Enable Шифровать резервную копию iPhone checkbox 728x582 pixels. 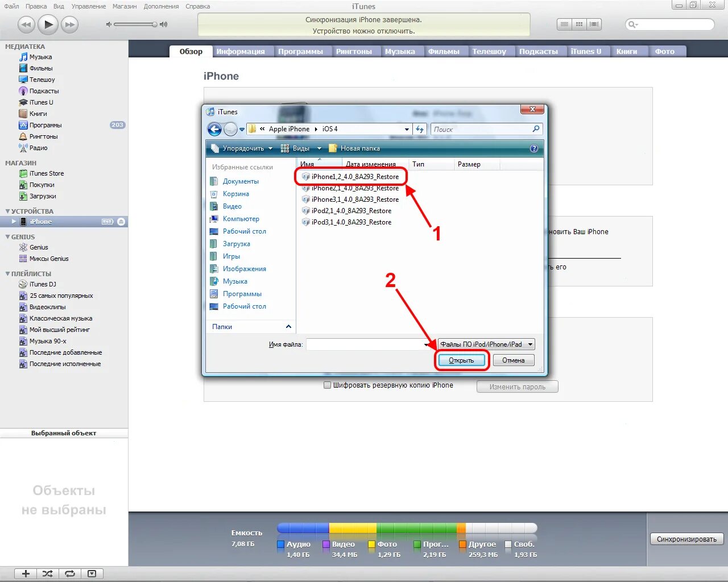pyautogui.click(x=327, y=385)
